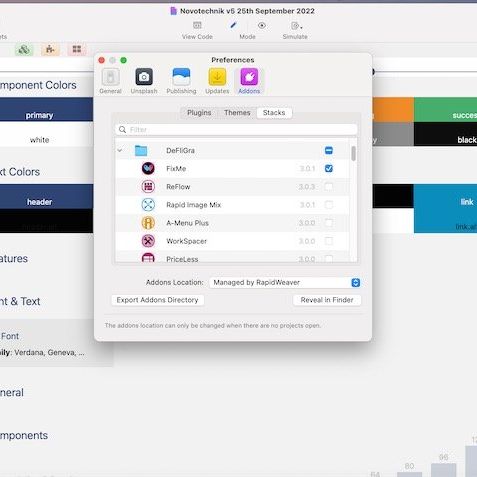Click the Simulate toolbar icon

(x=296, y=26)
